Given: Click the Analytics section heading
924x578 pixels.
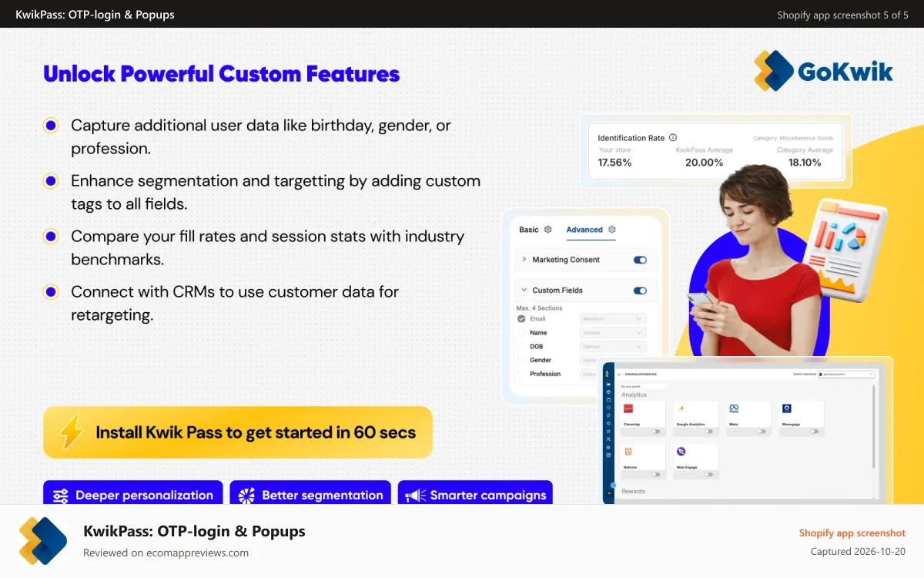Looking at the screenshot, I should click(x=634, y=395).
